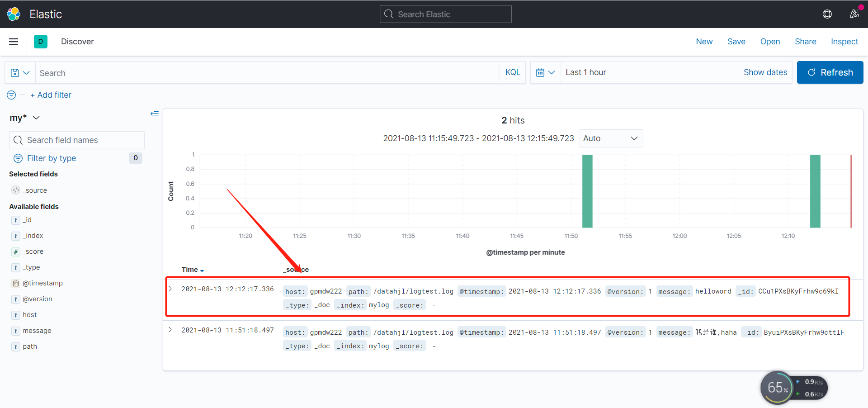This screenshot has width=868, height=408.
Task: Select the _id available field
Action: pyautogui.click(x=27, y=220)
